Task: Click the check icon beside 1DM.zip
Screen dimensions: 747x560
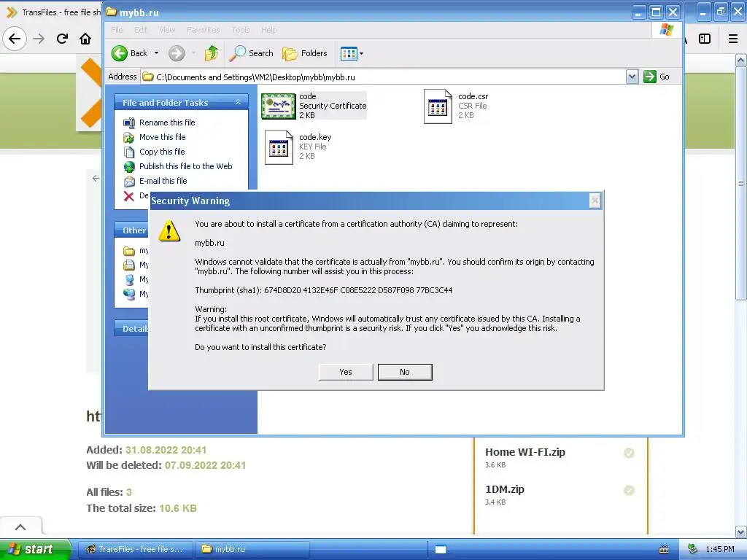Action: pyautogui.click(x=629, y=490)
